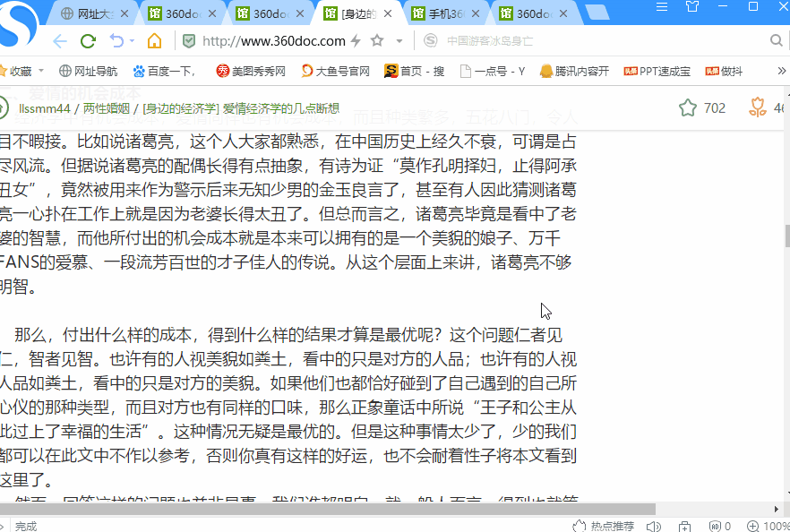790x532 pixels.
Task: Click the Sogou browser logo
Action: [x=19, y=23]
